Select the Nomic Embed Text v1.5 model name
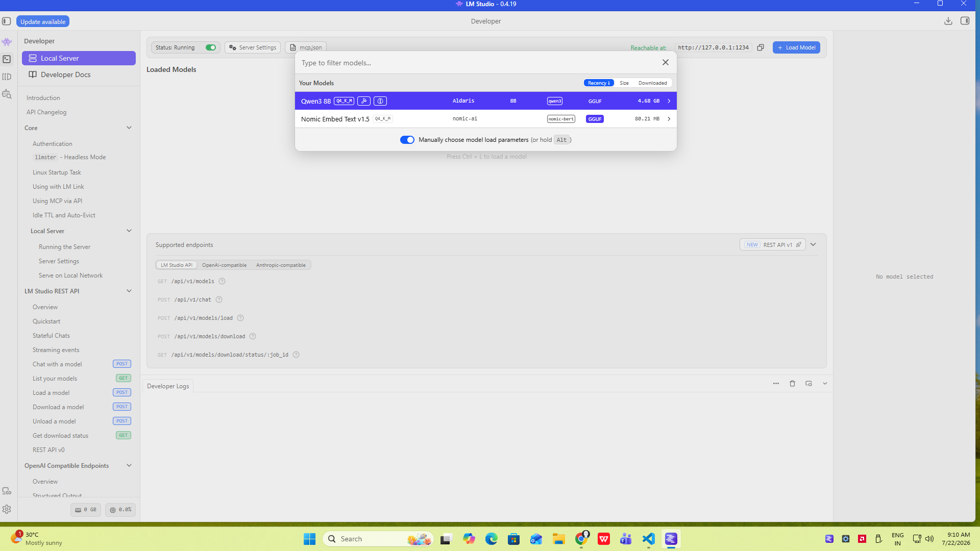This screenshot has height=551, width=980. 335,119
